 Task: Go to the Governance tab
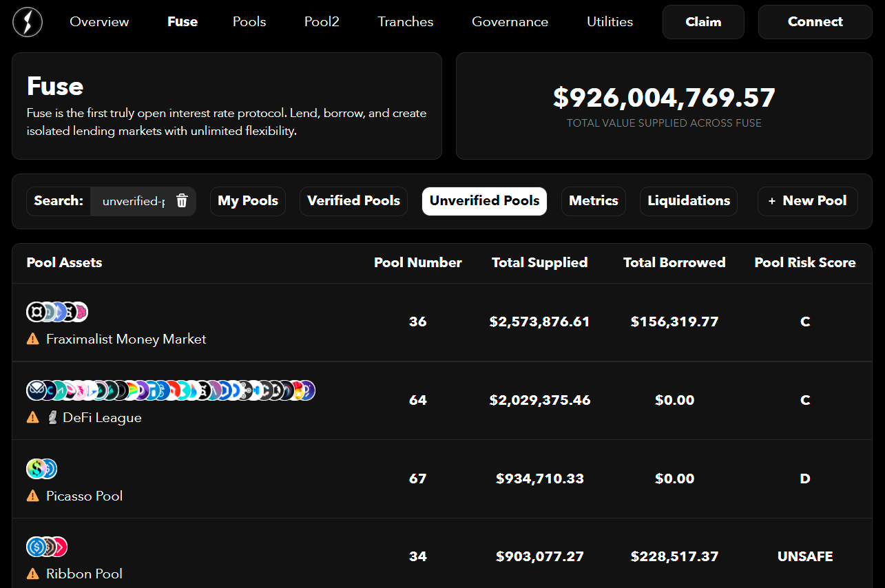[x=510, y=22]
